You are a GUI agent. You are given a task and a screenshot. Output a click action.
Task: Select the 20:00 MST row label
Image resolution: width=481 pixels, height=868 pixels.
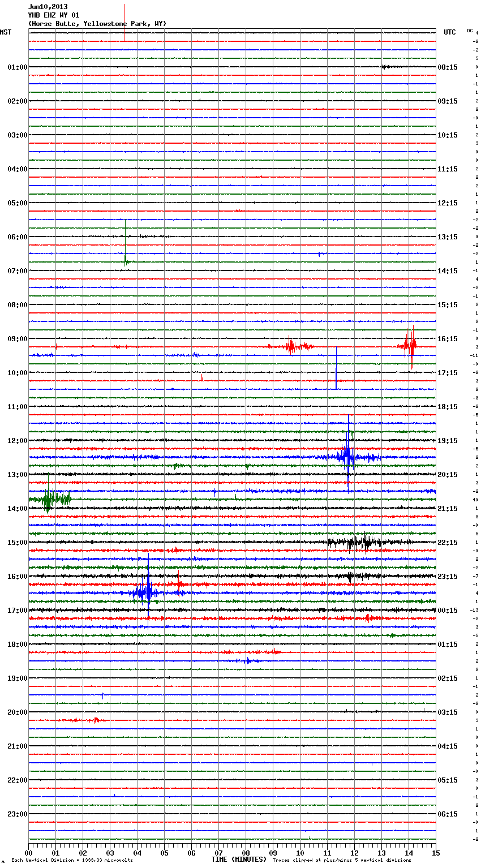point(17,712)
